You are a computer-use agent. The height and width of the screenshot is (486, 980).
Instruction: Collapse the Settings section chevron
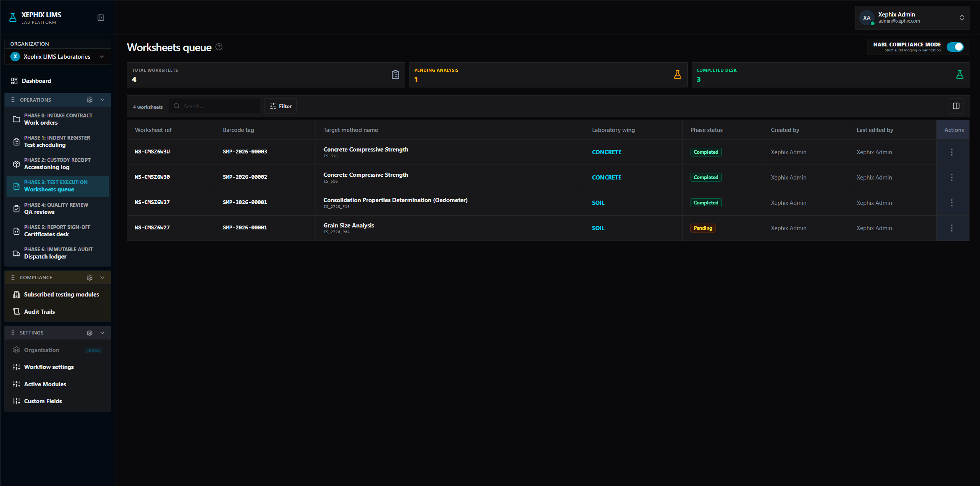tap(102, 333)
